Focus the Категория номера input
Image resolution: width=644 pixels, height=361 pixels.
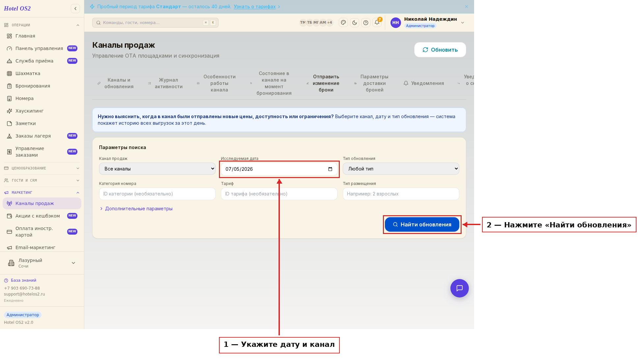coord(157,194)
